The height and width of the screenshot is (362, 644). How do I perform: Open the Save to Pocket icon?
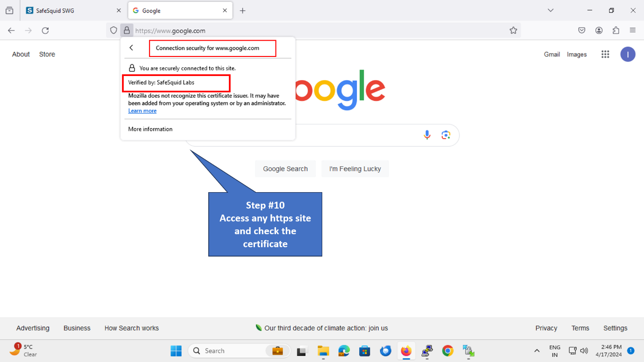pos(581,30)
